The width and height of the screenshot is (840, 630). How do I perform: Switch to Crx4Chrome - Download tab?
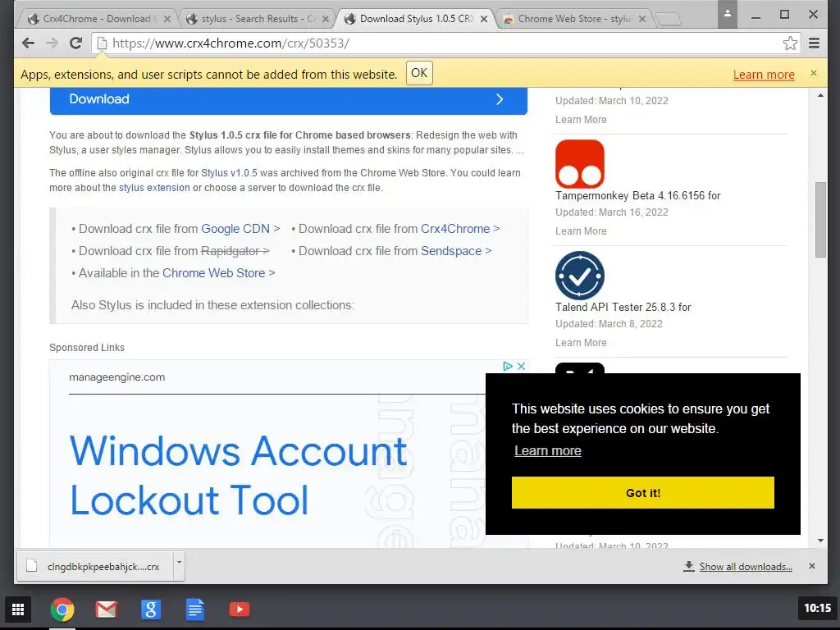pos(97,19)
